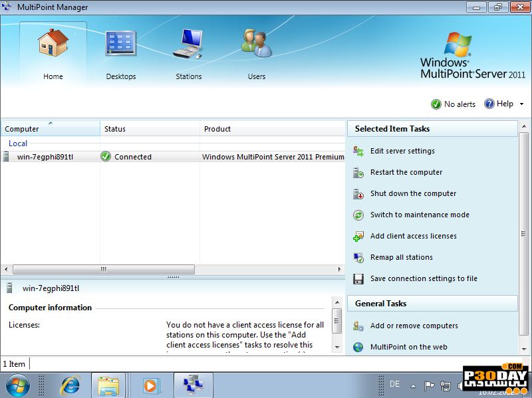Select the Local group heading
This screenshot has height=398, width=532.
click(18, 144)
